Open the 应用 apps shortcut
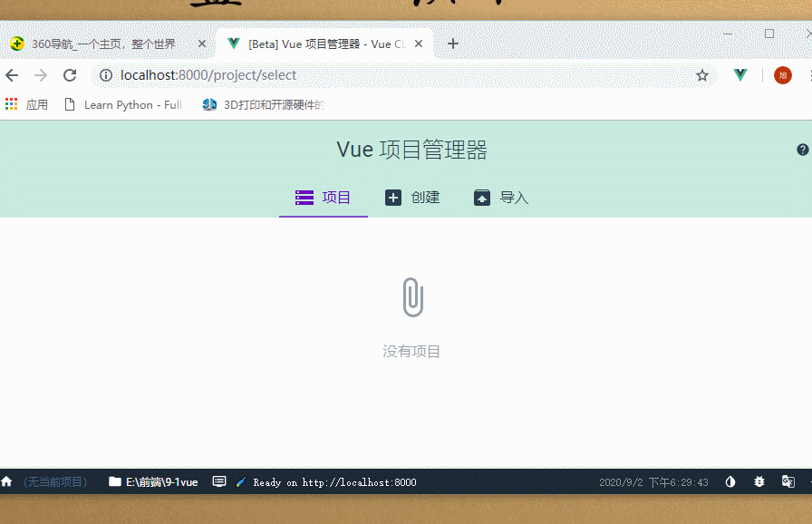 click(26, 104)
